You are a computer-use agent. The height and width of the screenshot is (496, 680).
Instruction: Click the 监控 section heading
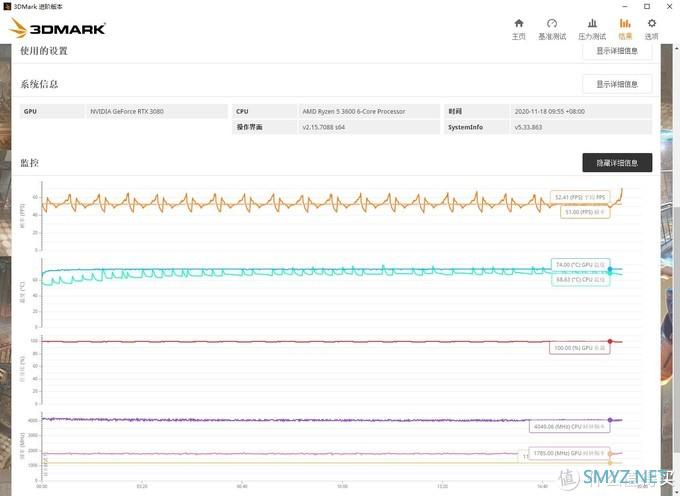29,163
